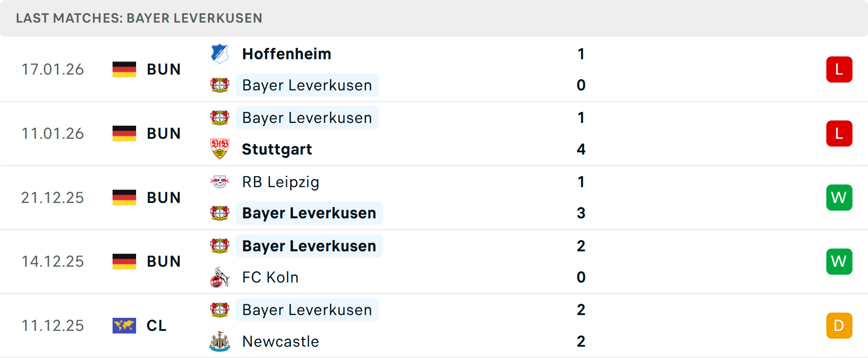Select BUN label for the 14.12.25 match
The height and width of the screenshot is (358, 868).
coord(164,262)
